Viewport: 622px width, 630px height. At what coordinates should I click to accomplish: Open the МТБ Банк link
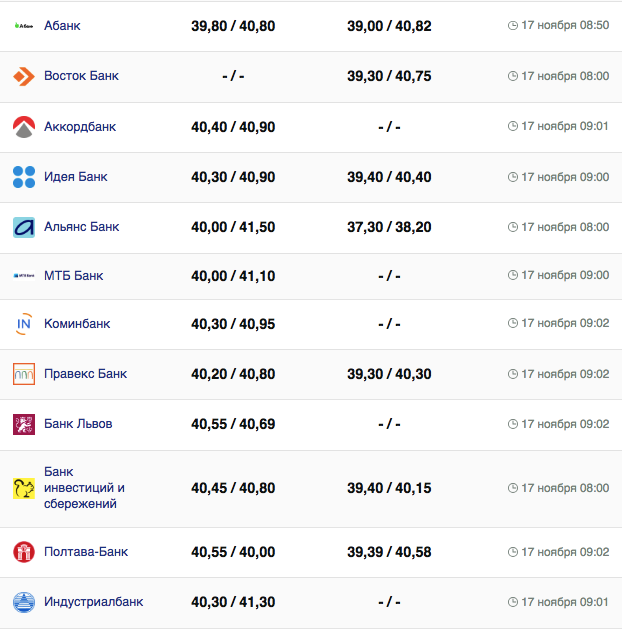pos(73,275)
